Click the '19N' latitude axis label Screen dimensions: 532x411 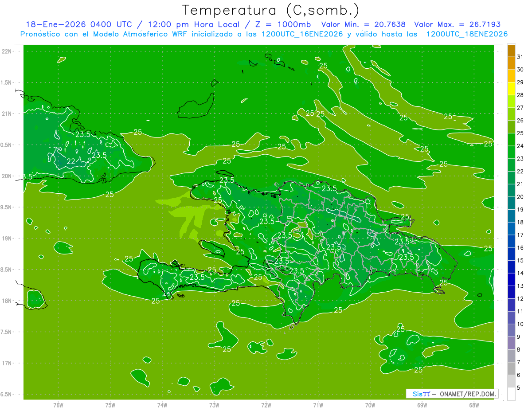(x=7, y=239)
